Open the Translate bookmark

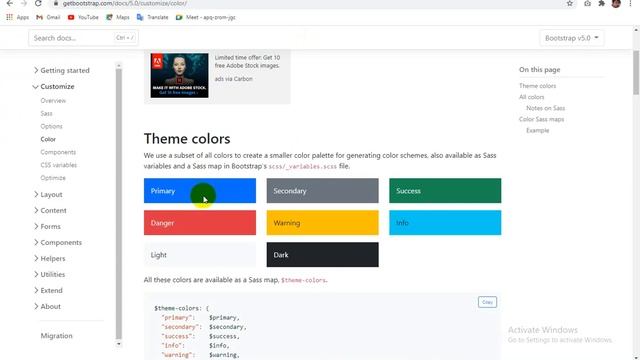pyautogui.click(x=153, y=17)
